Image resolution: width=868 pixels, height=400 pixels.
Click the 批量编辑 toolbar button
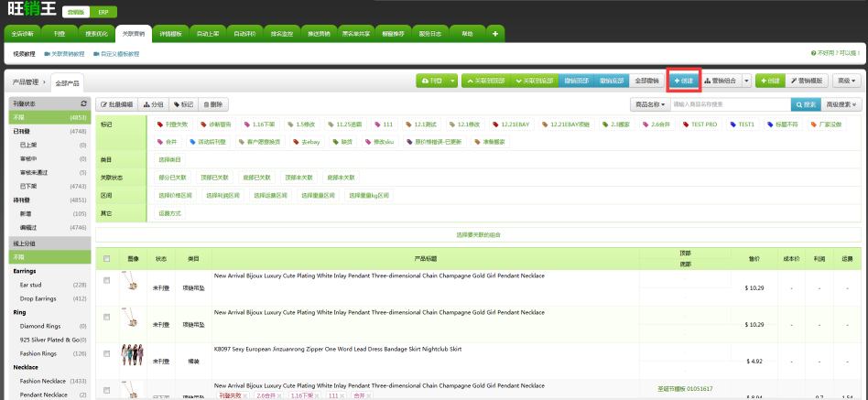pyautogui.click(x=116, y=104)
